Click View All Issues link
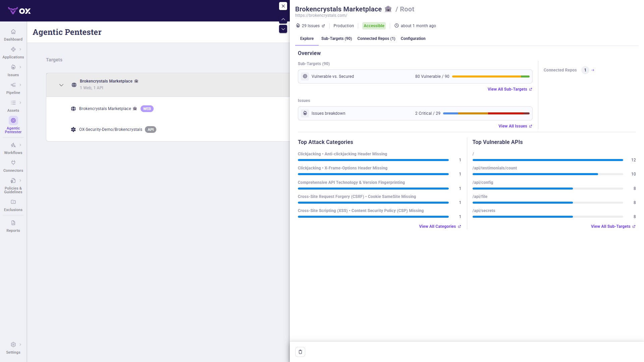 point(515,126)
